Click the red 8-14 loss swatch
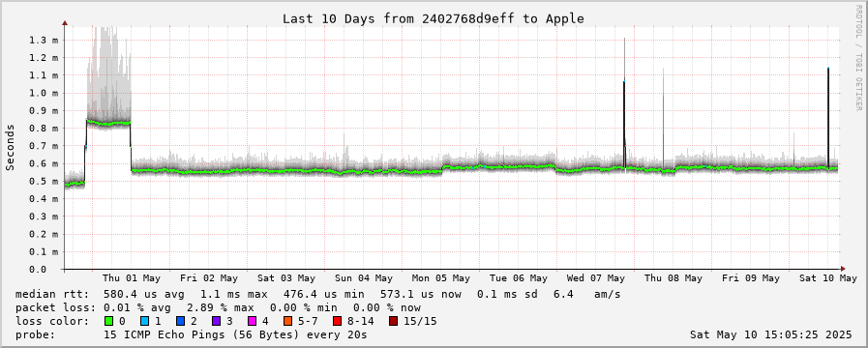The width and height of the screenshot is (868, 348). click(337, 321)
